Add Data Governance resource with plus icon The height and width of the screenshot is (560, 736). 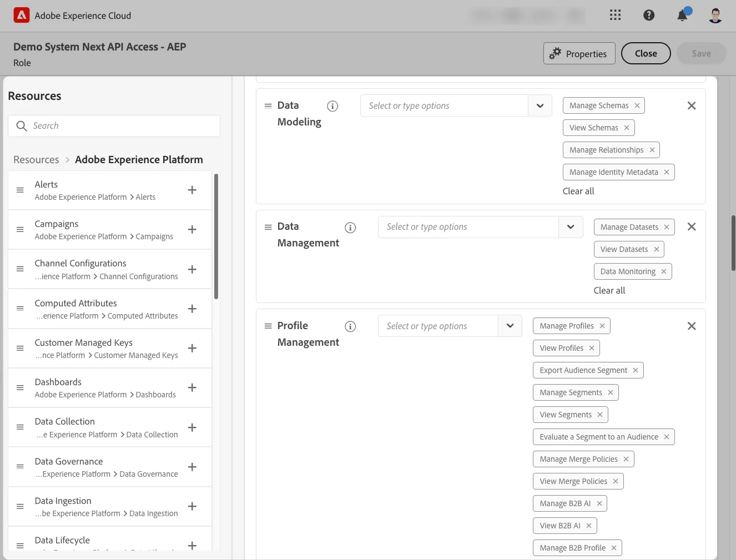pyautogui.click(x=192, y=467)
